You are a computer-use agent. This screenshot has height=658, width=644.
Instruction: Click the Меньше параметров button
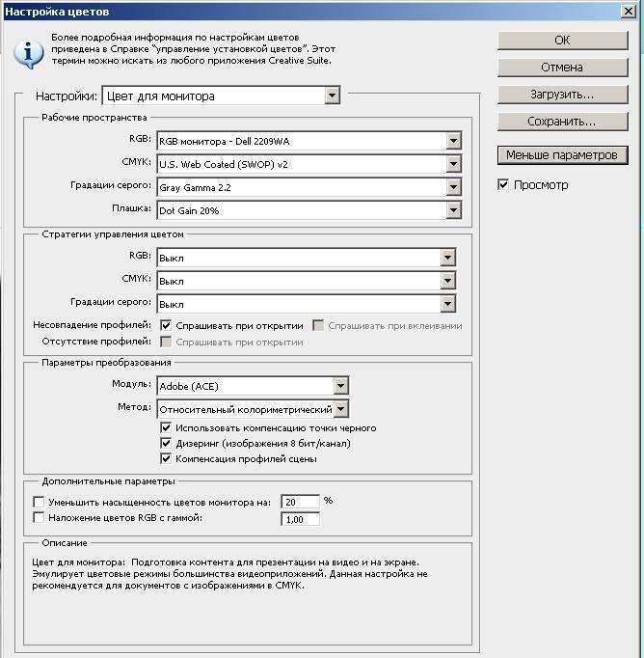click(561, 155)
